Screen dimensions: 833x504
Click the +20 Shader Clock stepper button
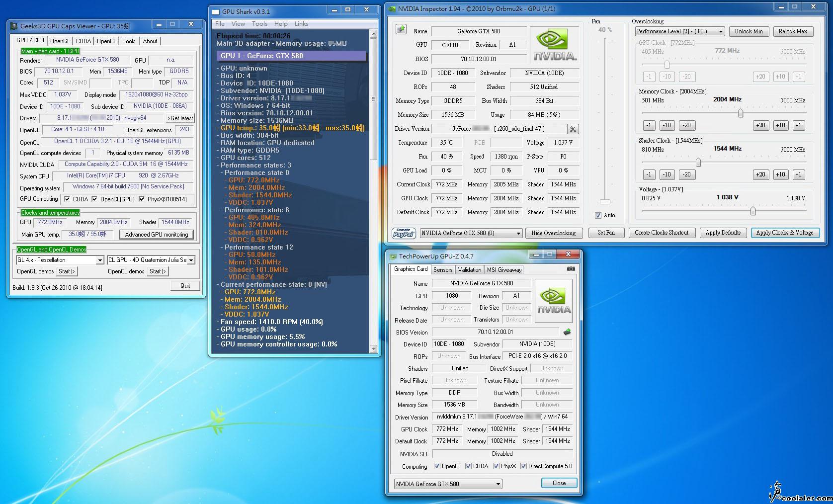[x=760, y=174]
